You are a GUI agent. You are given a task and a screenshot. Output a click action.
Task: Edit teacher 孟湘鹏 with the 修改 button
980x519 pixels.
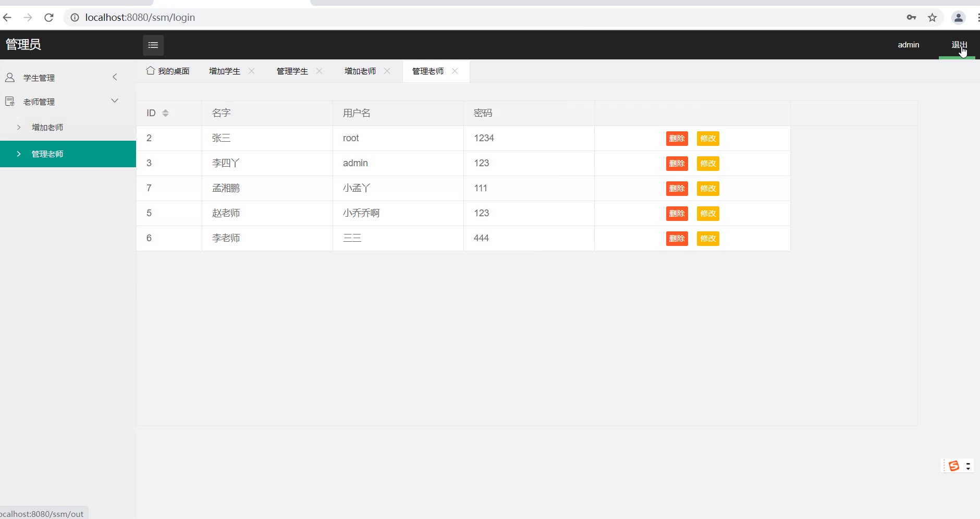708,189
